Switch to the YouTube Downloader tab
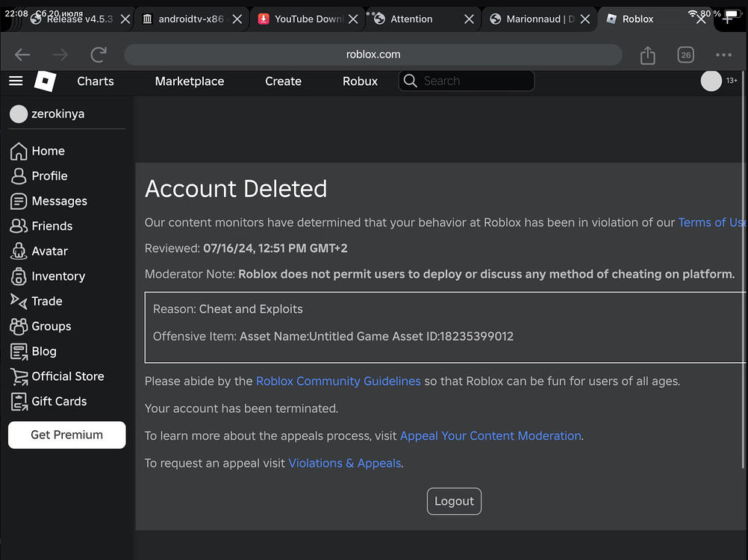The image size is (748, 560). pos(308,19)
